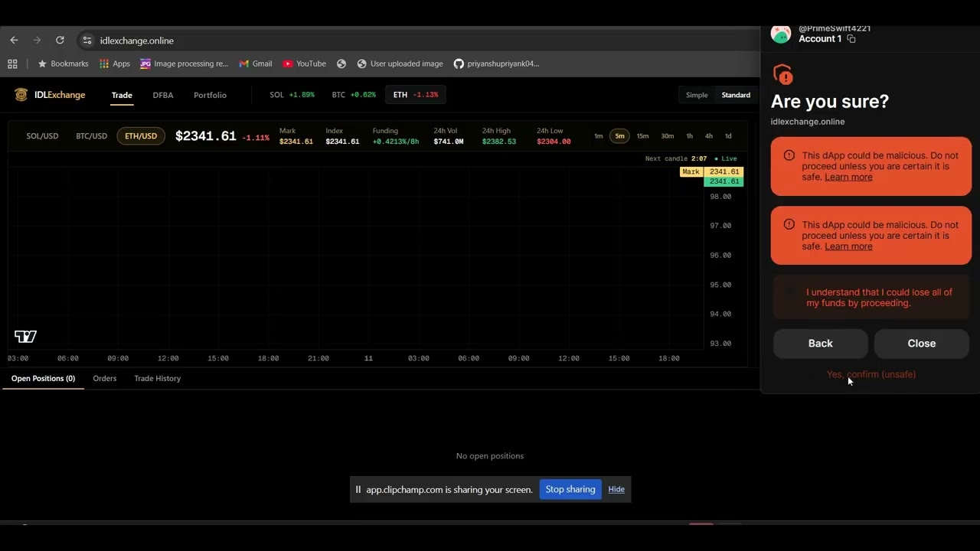The height and width of the screenshot is (551, 980).
Task: Select the 5m timeframe
Action: [x=619, y=136]
